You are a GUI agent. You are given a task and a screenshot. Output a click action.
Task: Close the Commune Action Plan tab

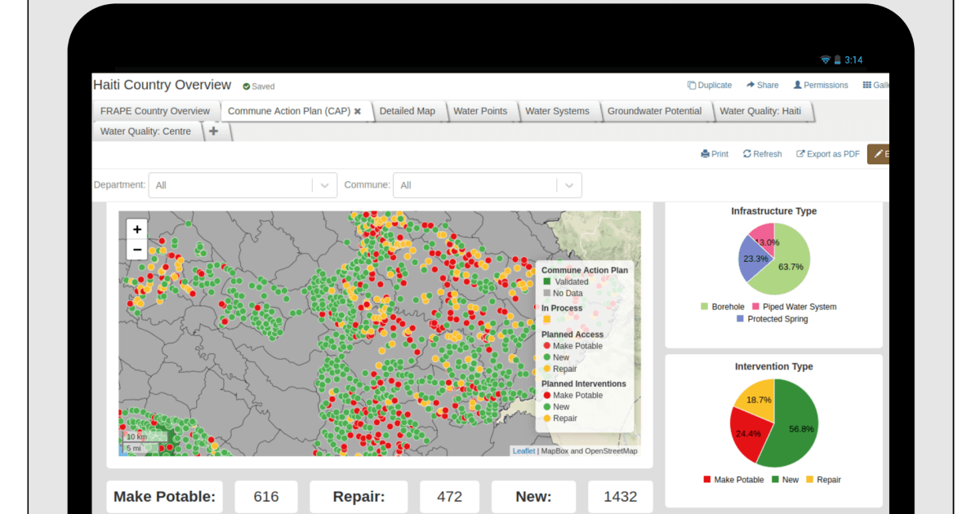point(357,112)
